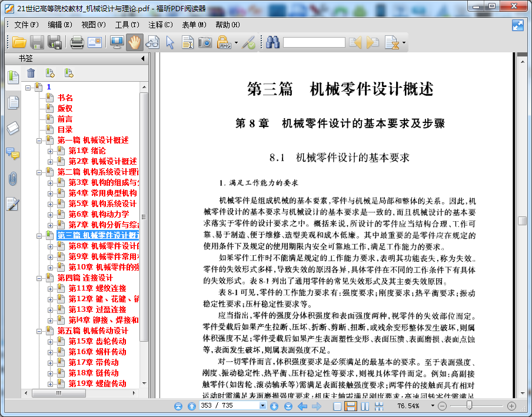Expand the 第15章 齿轮传动 node

tap(50, 342)
